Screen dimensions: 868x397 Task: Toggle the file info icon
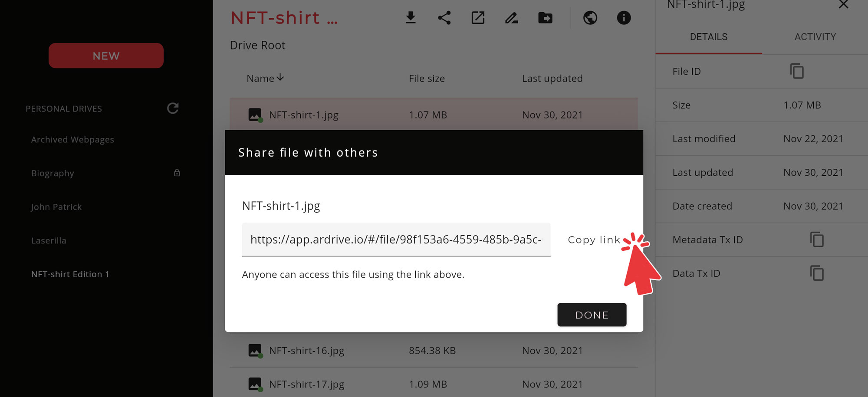624,18
